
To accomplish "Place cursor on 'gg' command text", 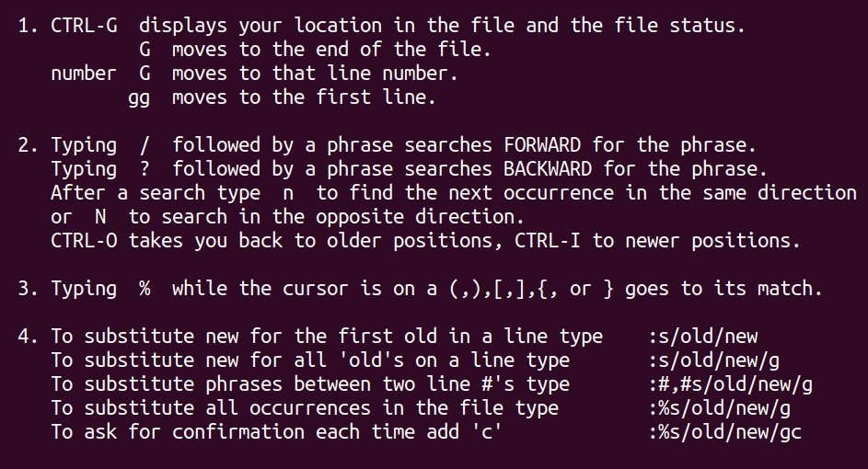I will [x=139, y=98].
